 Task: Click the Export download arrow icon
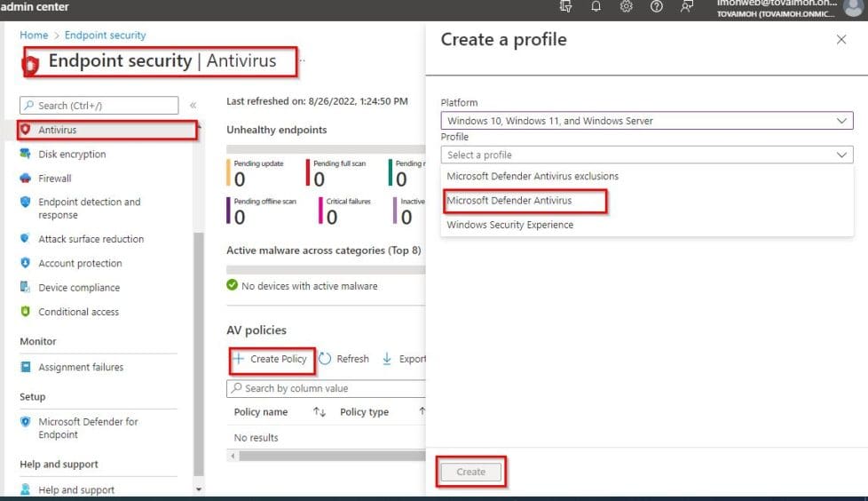click(387, 359)
